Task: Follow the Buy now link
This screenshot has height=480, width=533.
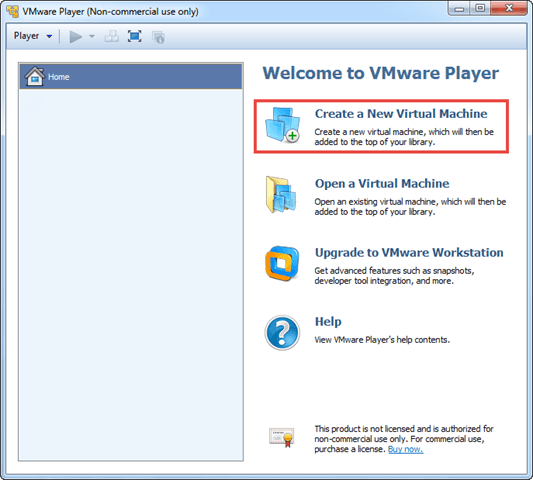Action: (406, 449)
